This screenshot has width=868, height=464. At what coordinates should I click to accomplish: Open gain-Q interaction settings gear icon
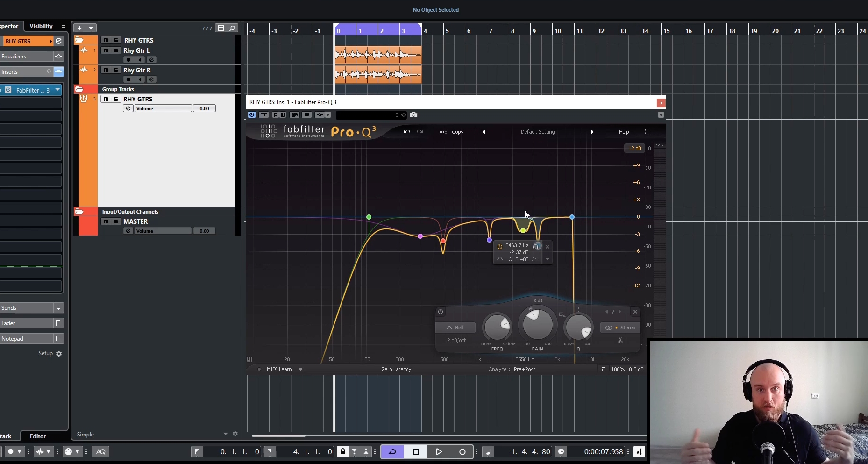(x=562, y=314)
